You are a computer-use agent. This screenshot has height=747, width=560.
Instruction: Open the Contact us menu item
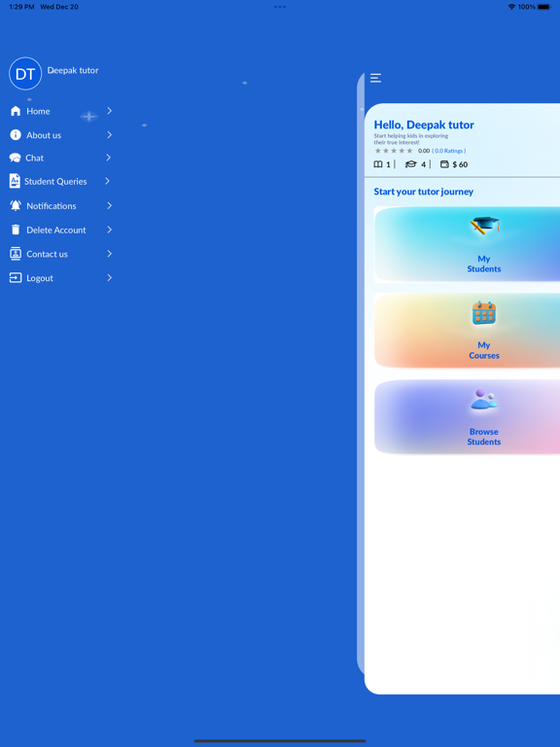[x=61, y=254]
